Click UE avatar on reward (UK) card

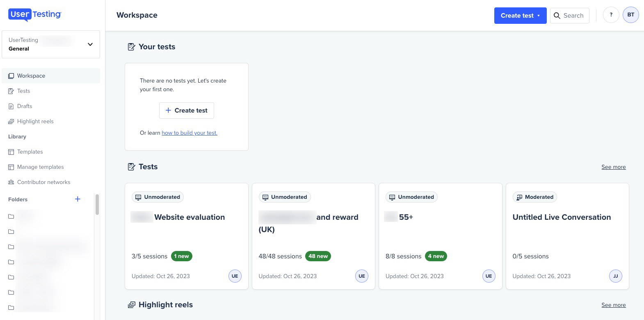[x=362, y=276]
